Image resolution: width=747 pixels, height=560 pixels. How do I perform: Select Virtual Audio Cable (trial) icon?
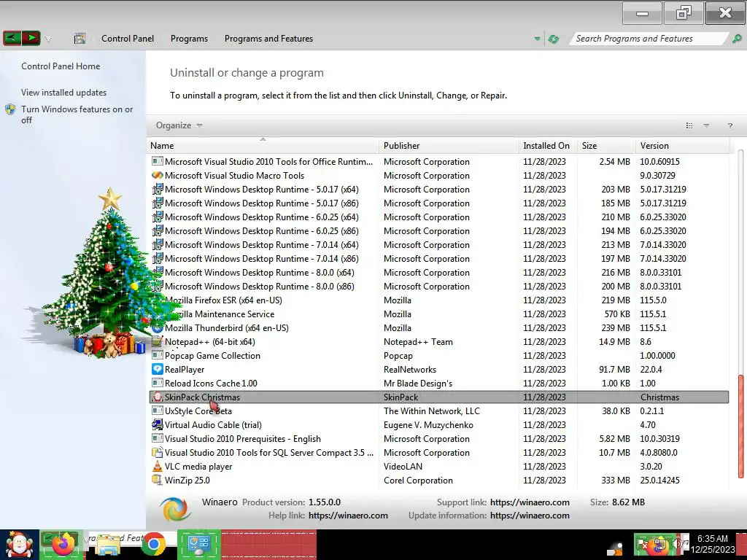pyautogui.click(x=158, y=424)
